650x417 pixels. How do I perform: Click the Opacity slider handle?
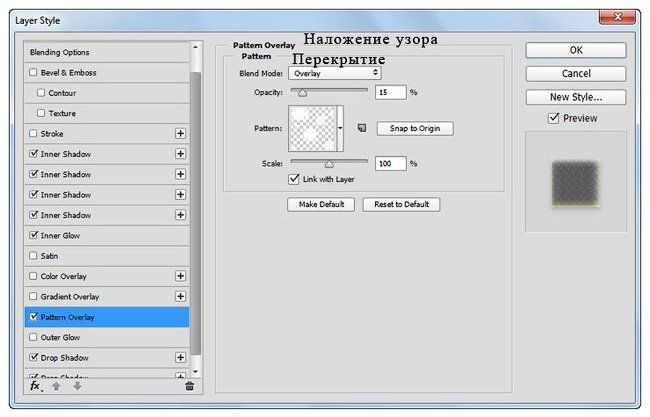302,92
